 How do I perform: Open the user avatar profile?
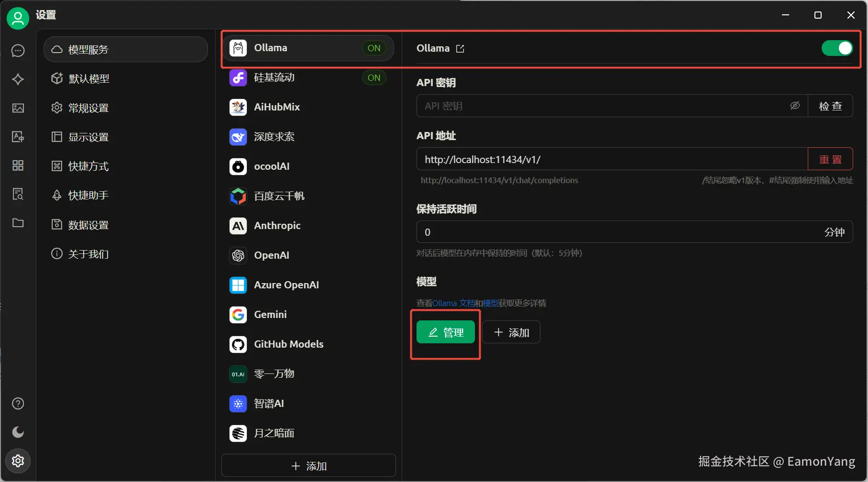click(x=18, y=18)
